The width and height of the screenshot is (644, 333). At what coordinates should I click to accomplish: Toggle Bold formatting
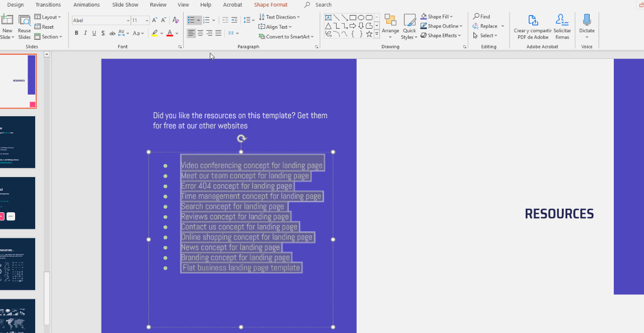(x=76, y=33)
